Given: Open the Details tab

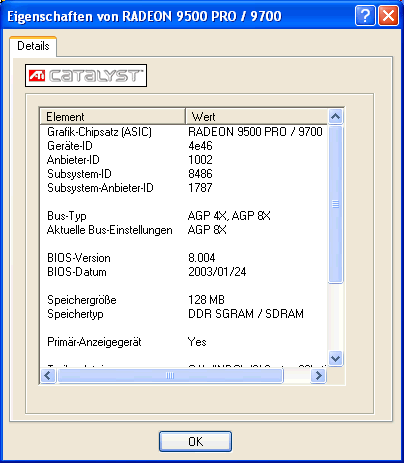Looking at the screenshot, I should coord(33,46).
